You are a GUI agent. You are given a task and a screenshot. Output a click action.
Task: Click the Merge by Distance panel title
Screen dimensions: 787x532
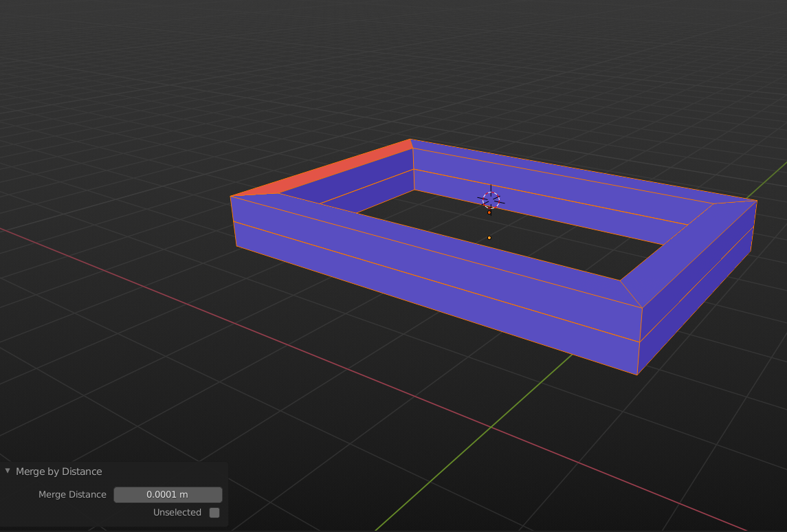tap(58, 472)
